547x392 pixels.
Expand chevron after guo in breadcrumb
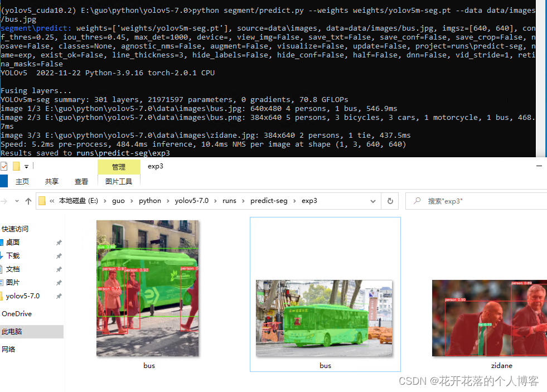[132, 201]
